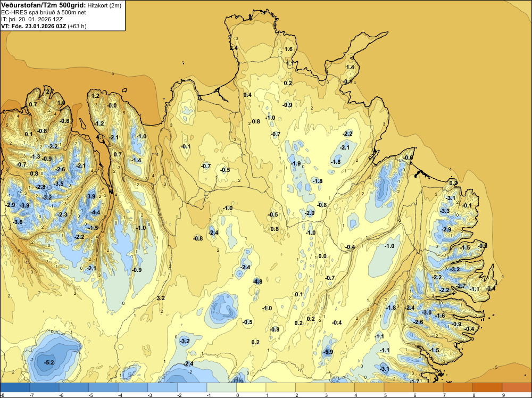Select the 'EC-HRES spá brúuð á 500m net' line

[43, 12]
